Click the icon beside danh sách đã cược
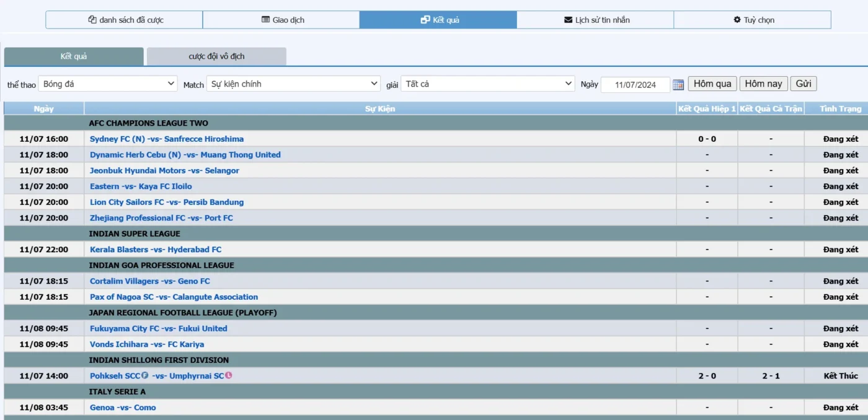 pos(92,20)
